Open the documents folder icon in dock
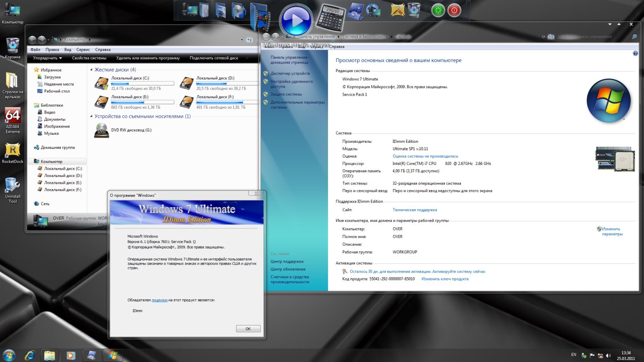The height and width of the screenshot is (362, 644). tap(204, 10)
